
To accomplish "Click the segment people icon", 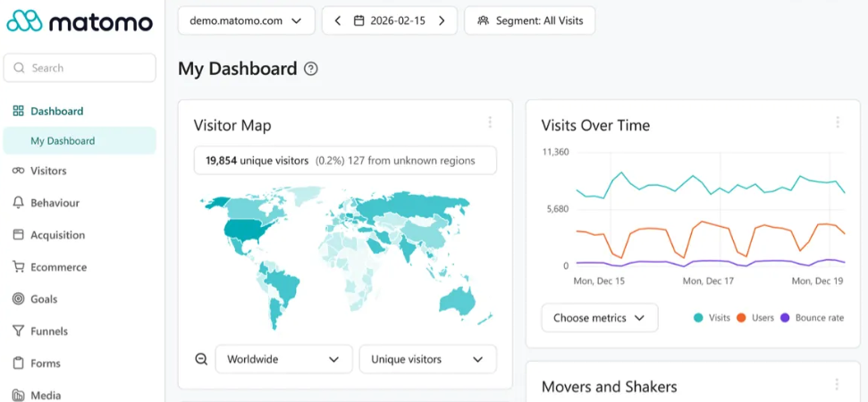I will click(484, 21).
